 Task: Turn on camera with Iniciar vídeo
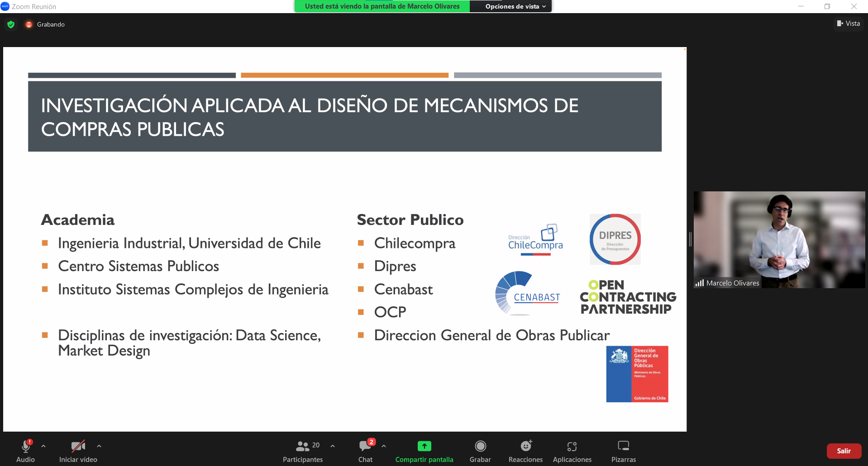pyautogui.click(x=78, y=451)
